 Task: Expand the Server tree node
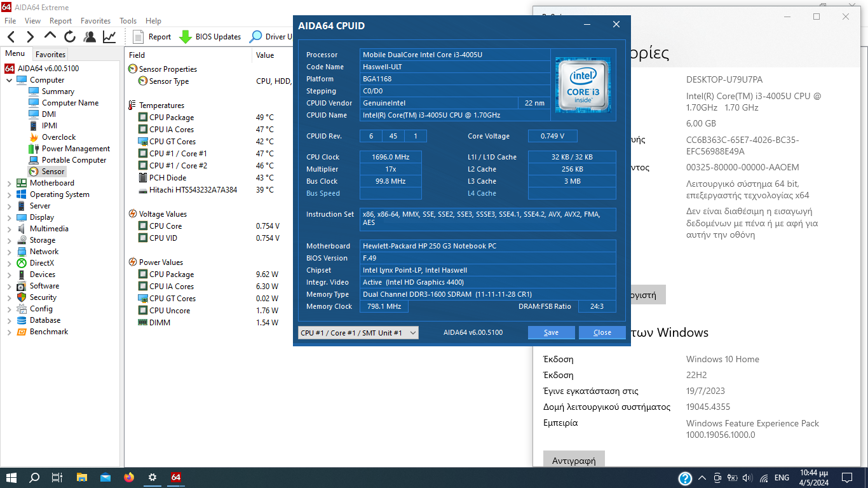coord(9,206)
